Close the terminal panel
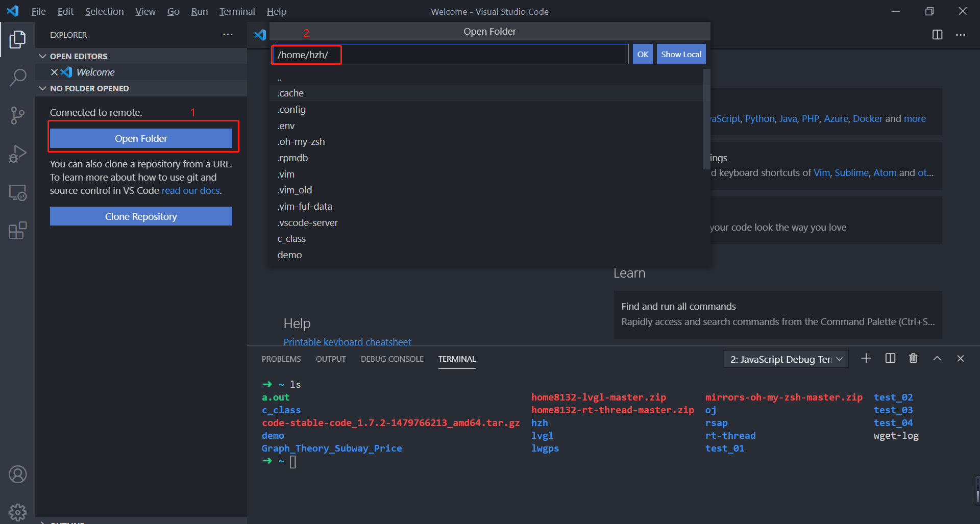980x524 pixels. [960, 359]
